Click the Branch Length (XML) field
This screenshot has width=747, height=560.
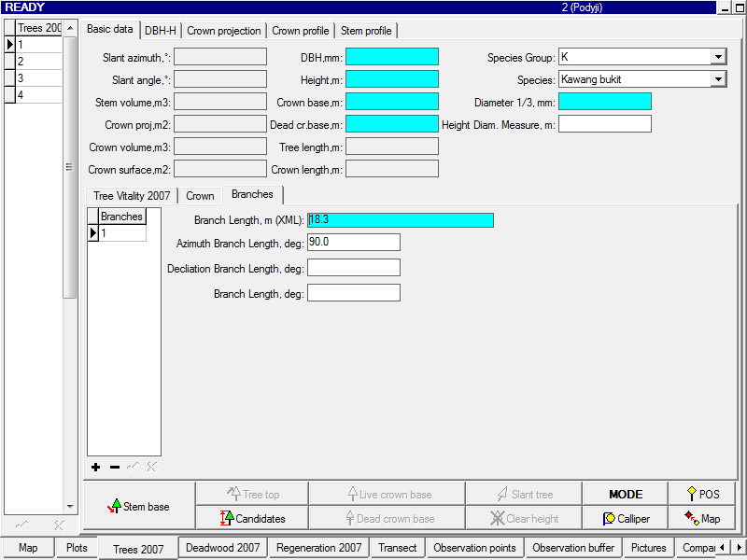400,220
